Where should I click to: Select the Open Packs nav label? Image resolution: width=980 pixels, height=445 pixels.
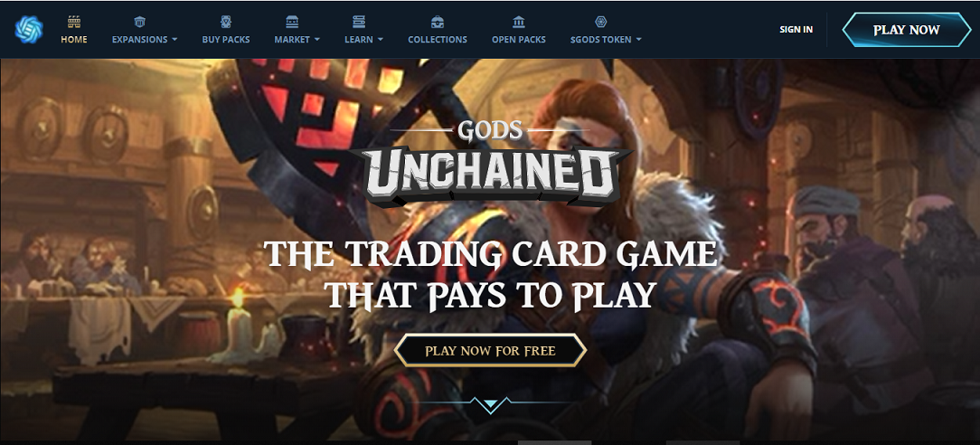coord(519,40)
